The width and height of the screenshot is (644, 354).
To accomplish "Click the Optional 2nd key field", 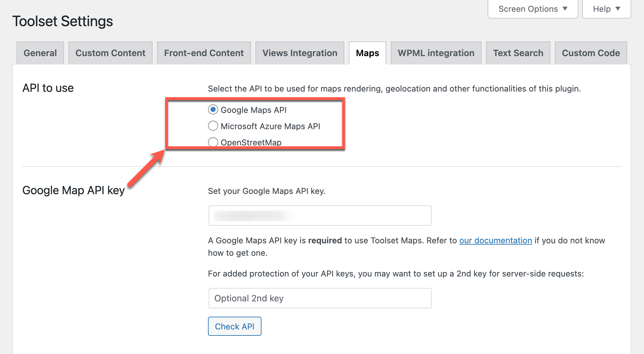I will pos(320,298).
